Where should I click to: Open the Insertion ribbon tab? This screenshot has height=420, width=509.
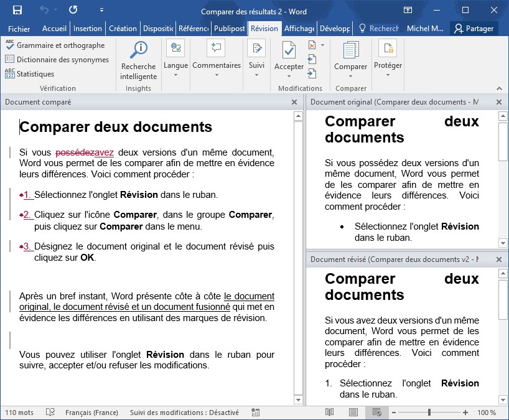click(87, 29)
